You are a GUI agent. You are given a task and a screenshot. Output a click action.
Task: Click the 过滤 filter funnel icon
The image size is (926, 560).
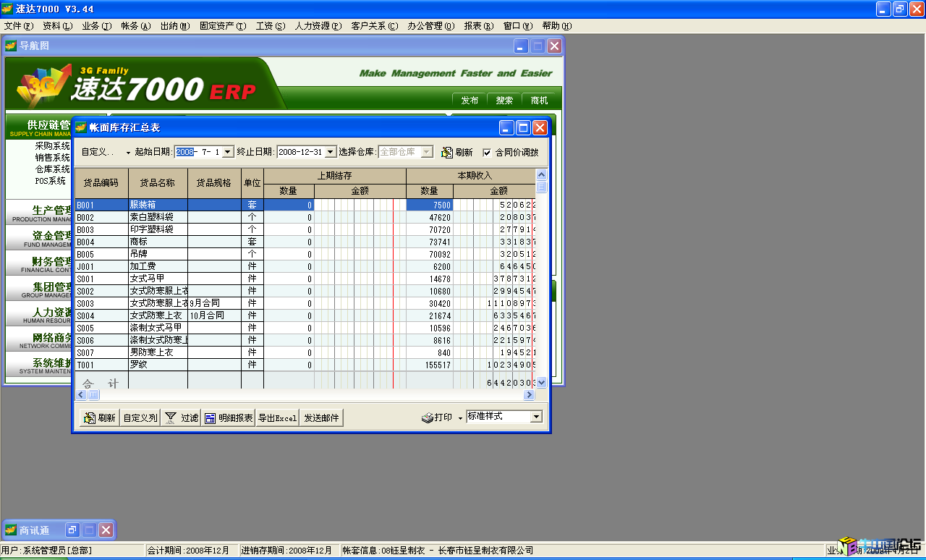(x=171, y=417)
